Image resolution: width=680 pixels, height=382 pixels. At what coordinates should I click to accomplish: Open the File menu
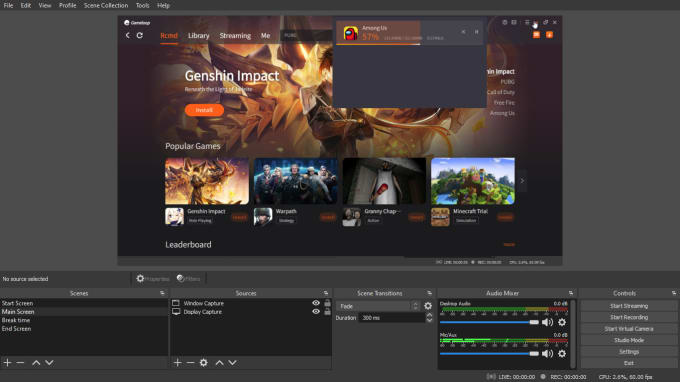(x=8, y=5)
